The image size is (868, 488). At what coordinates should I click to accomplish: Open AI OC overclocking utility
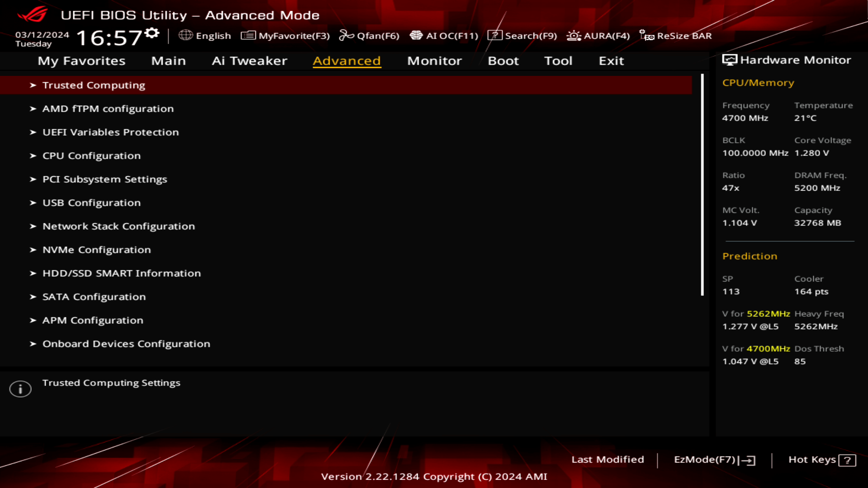click(444, 36)
